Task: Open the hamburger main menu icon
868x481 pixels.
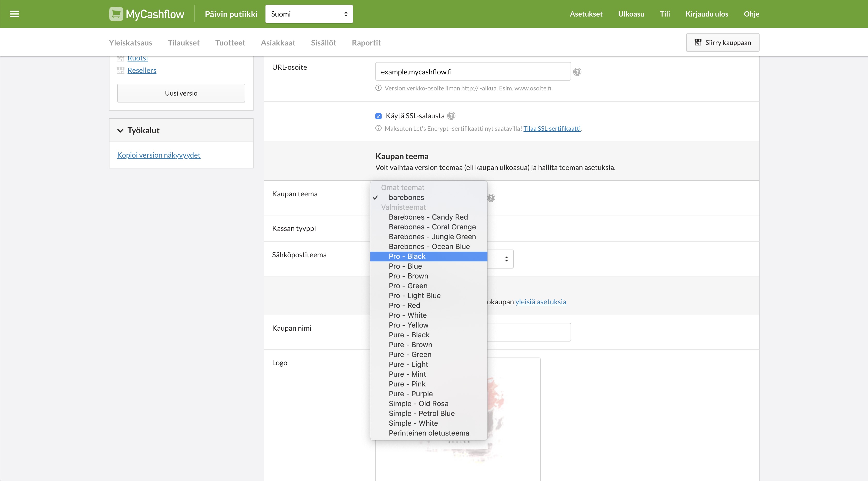Action: [14, 14]
